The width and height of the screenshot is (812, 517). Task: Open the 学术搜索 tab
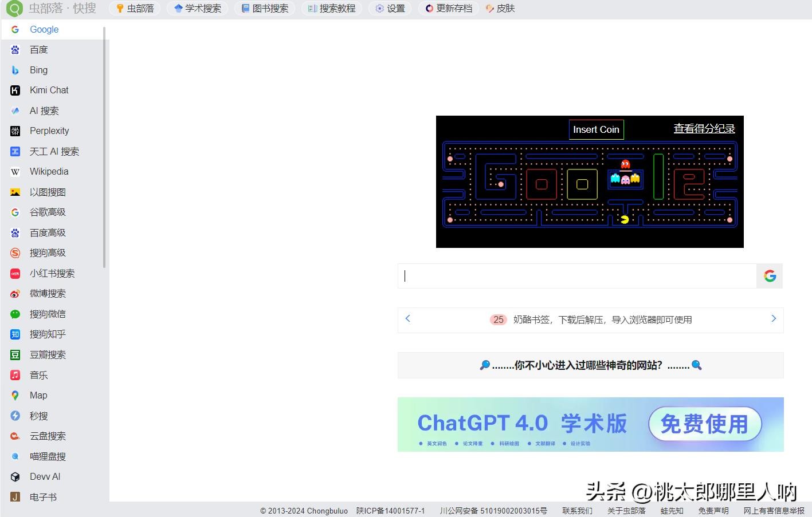tap(198, 9)
